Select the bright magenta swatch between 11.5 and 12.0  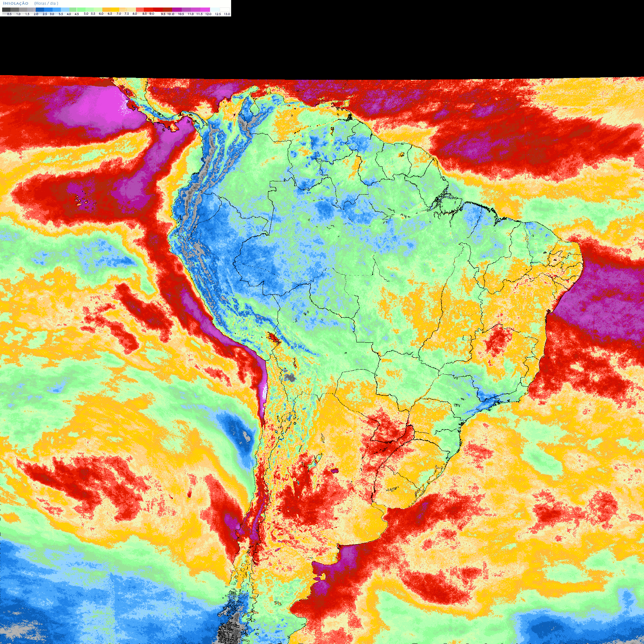click(205, 10)
